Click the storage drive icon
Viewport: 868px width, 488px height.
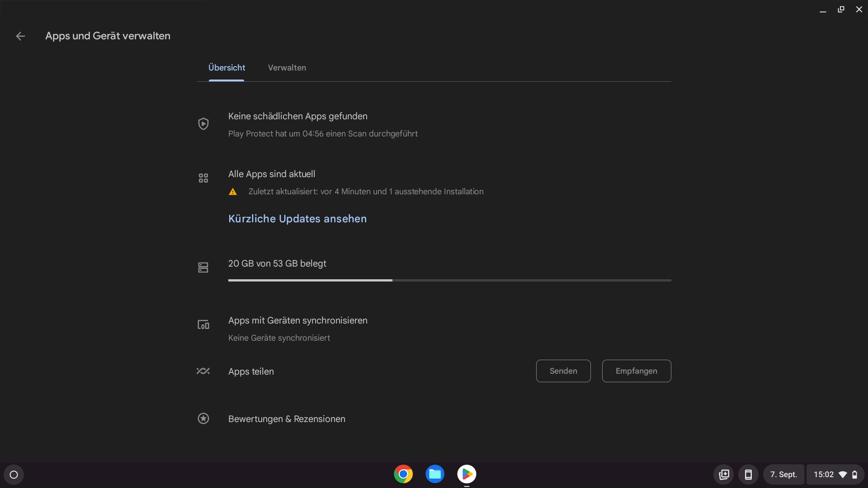tap(203, 267)
